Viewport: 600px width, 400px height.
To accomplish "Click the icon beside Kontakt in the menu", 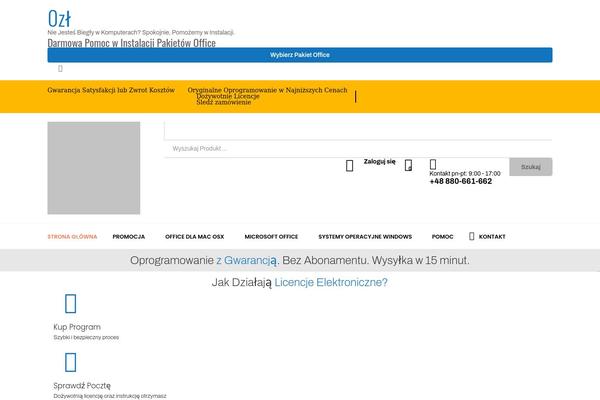I will tap(471, 236).
